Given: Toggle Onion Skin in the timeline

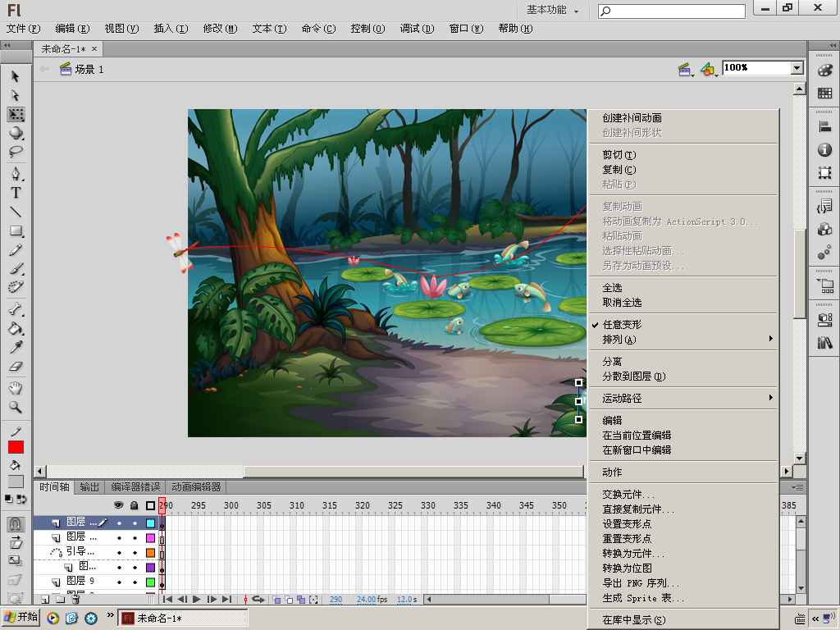Looking at the screenshot, I should [276, 600].
